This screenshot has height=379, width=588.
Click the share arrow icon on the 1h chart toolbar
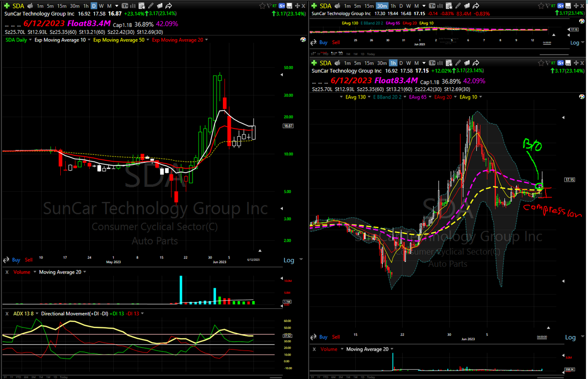pos(475,63)
